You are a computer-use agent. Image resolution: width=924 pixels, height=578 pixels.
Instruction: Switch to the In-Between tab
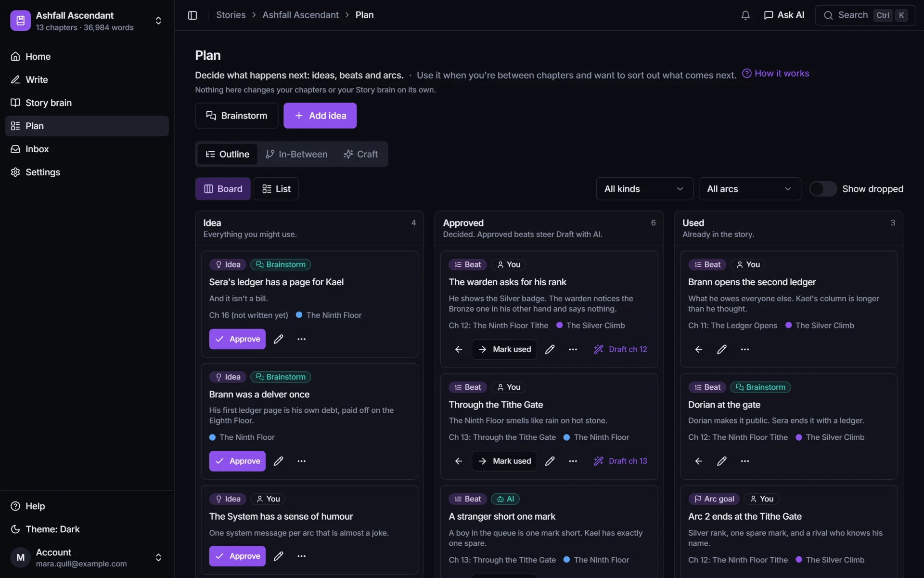(296, 154)
